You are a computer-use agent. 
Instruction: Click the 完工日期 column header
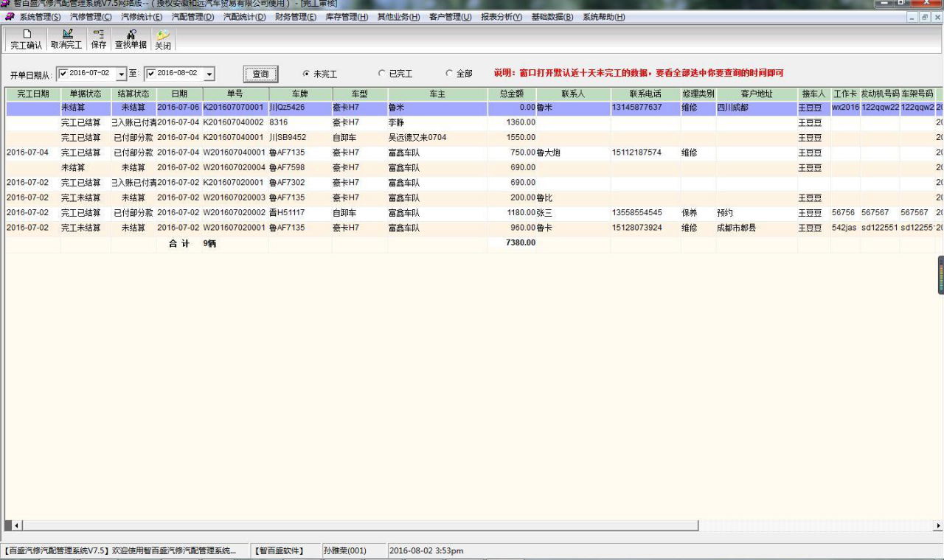tap(33, 94)
